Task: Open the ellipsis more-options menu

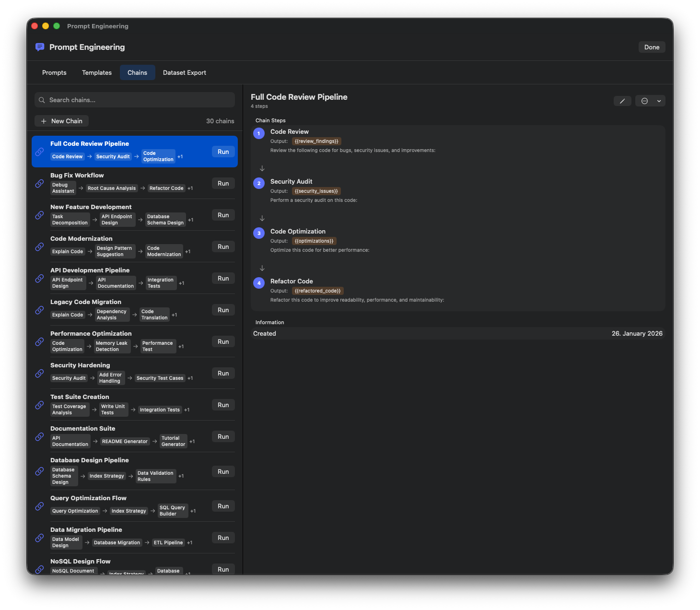Action: (x=645, y=101)
